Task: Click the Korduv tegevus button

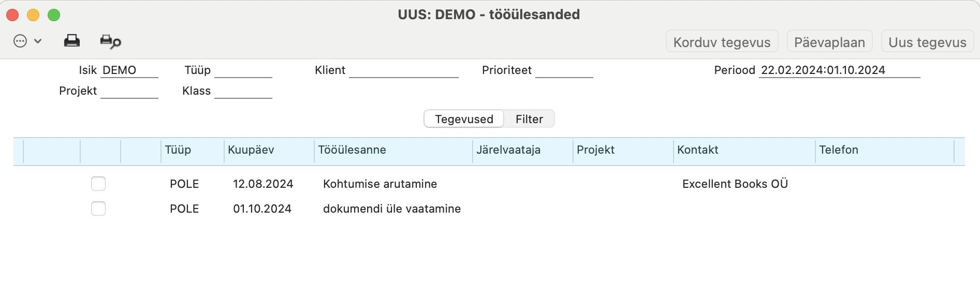Action: click(722, 42)
